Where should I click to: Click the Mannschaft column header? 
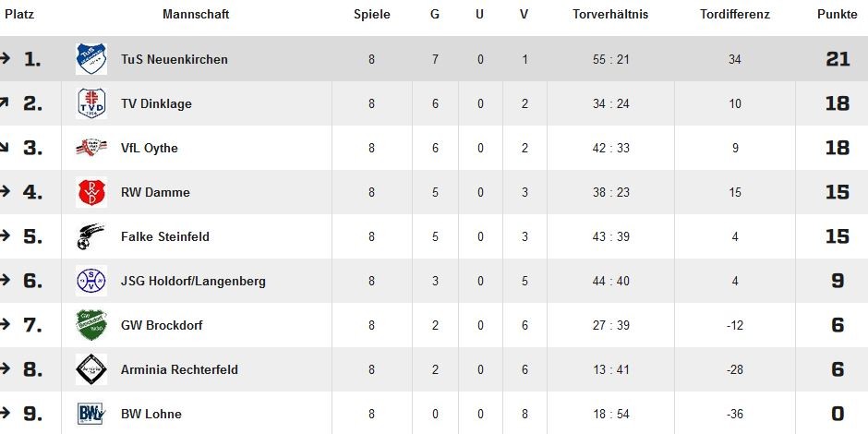click(196, 15)
